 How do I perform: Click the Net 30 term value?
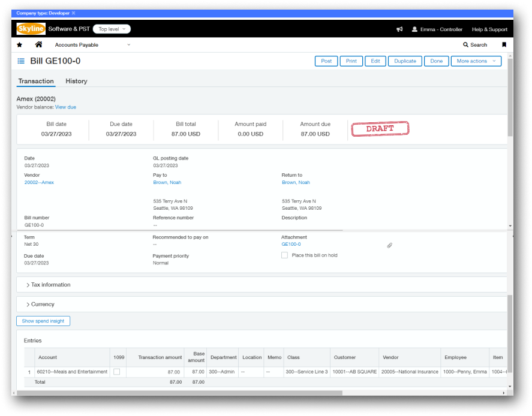tap(31, 245)
